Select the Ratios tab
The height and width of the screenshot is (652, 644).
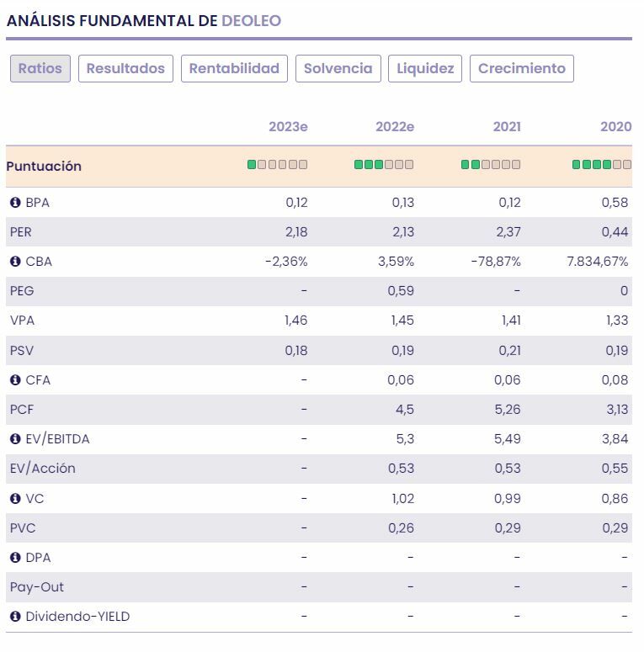pos(40,69)
